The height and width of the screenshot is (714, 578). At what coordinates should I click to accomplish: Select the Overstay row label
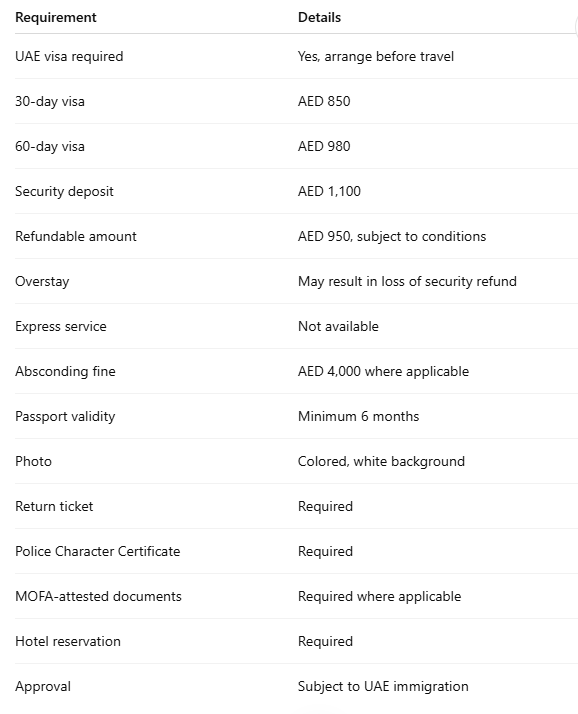click(42, 281)
